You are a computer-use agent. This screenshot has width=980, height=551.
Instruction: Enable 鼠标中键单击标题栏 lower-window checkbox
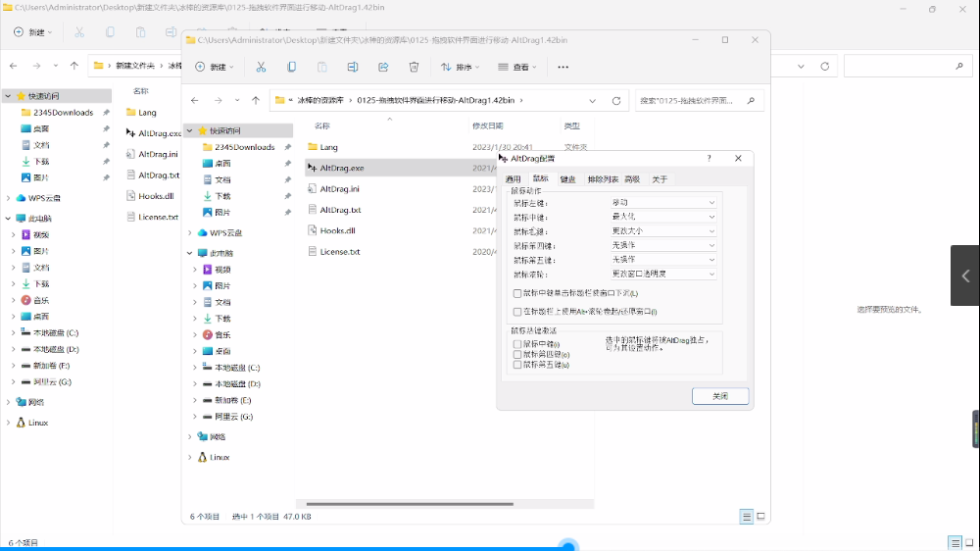(x=517, y=293)
